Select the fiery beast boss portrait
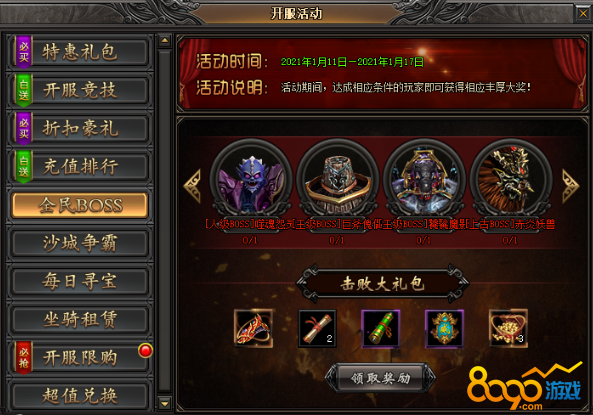 click(511, 180)
